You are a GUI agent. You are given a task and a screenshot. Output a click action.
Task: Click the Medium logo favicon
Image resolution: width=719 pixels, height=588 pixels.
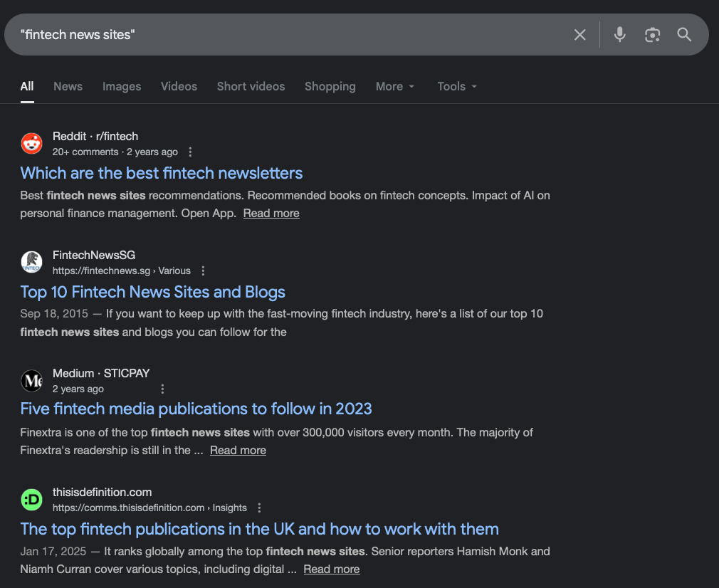(x=31, y=381)
